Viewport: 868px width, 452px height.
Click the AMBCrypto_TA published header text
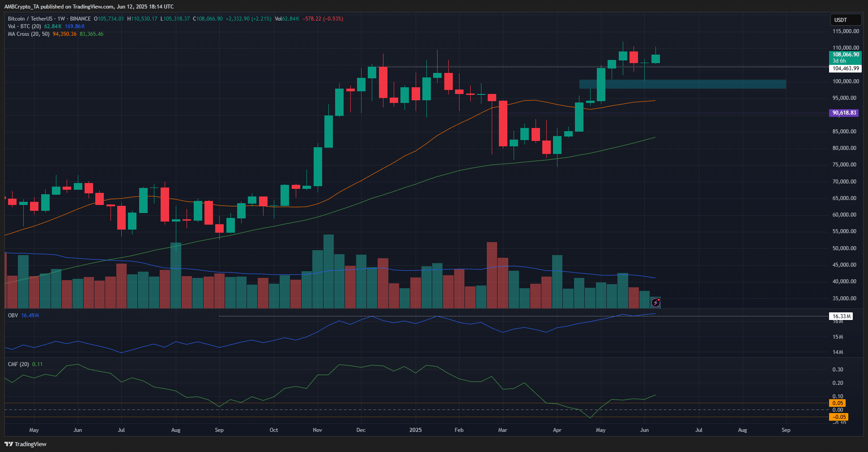pos(89,7)
